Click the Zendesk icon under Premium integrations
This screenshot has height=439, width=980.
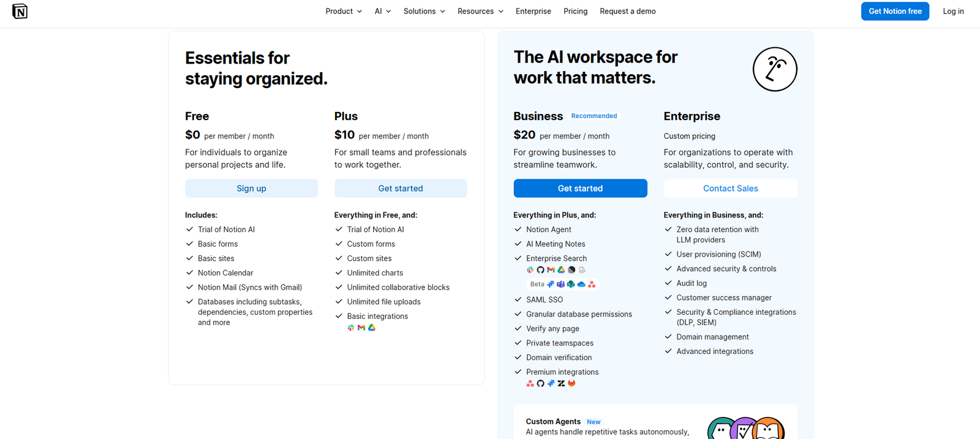pyautogui.click(x=561, y=383)
